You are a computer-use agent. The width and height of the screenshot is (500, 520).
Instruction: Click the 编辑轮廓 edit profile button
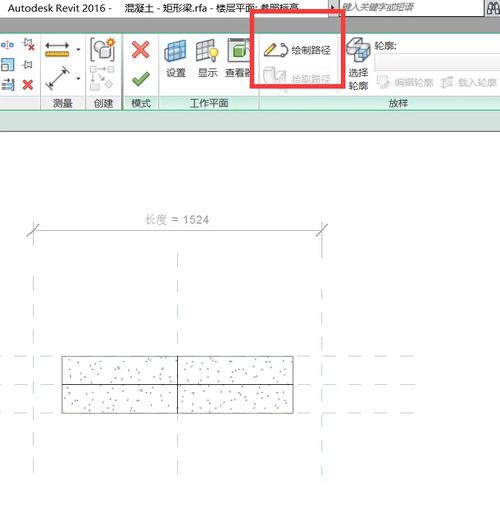pos(405,82)
